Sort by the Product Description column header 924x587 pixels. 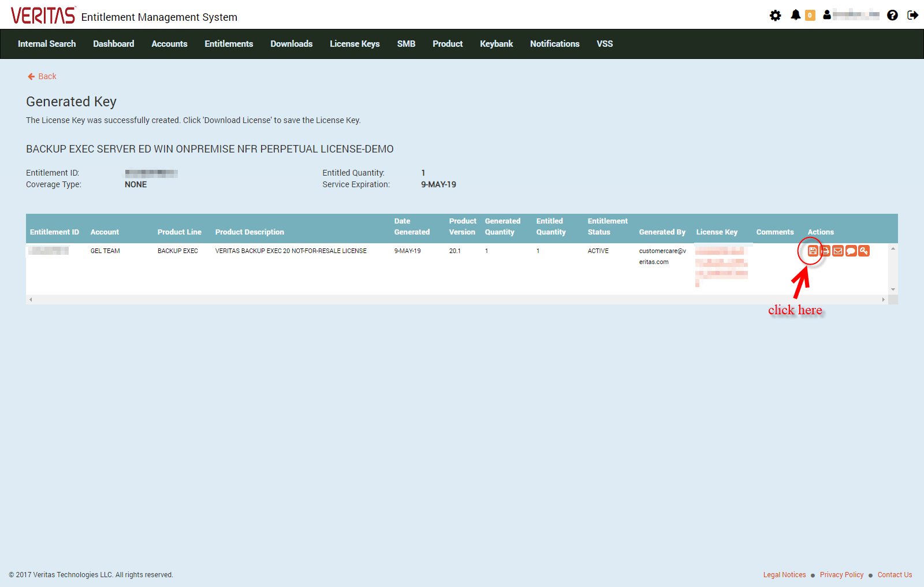click(249, 232)
